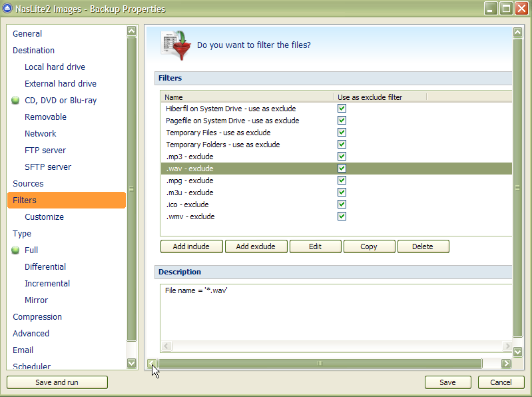Viewport: 532px width, 397px height.
Task: Uncheck Pagefile on System Drive exclude checkbox
Action: [342, 121]
